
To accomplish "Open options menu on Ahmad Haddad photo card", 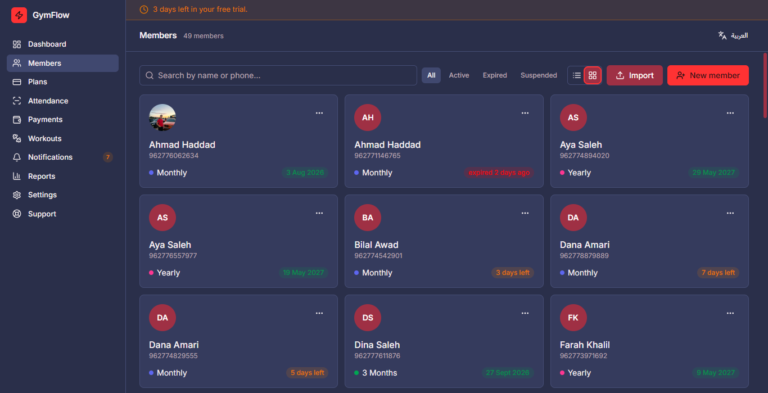I will (319, 113).
